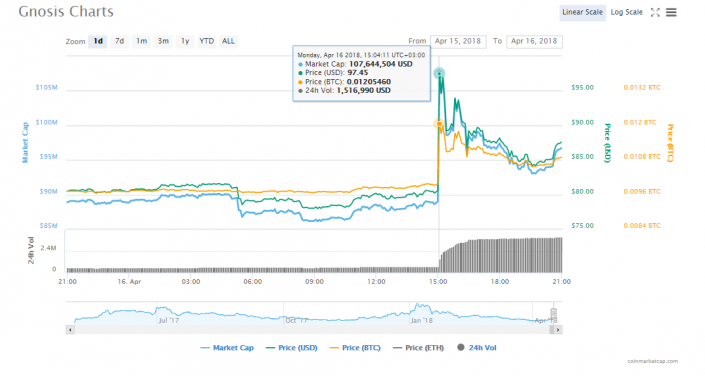Open the To date field
Image resolution: width=705 pixels, height=376 pixels.
tap(534, 41)
